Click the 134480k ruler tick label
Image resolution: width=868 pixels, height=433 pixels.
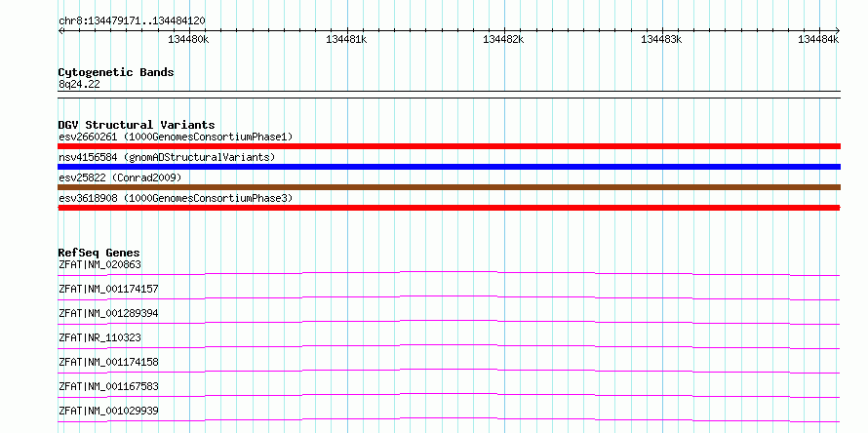point(189,39)
